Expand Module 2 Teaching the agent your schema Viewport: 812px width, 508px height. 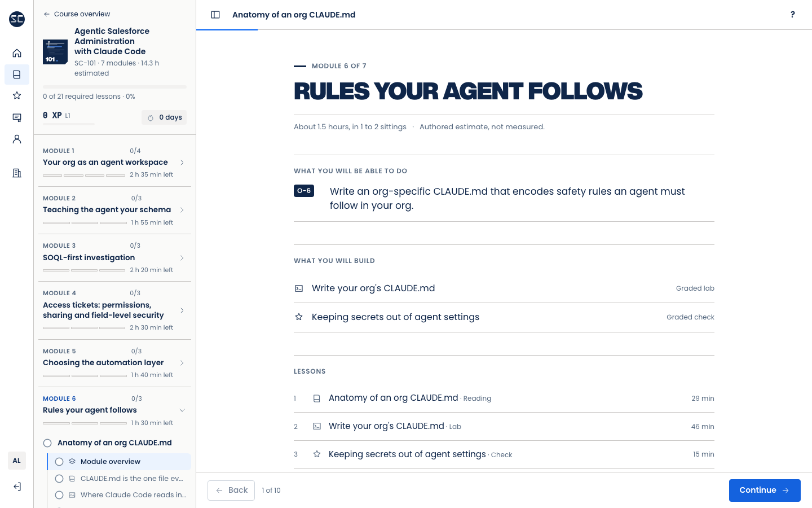pos(114,210)
